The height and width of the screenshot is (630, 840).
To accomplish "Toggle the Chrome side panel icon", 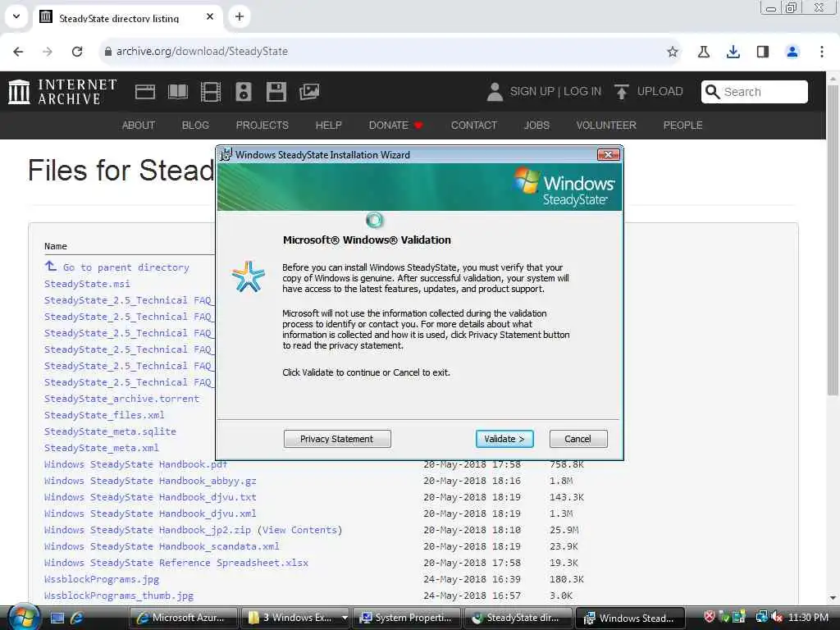I will [x=762, y=52].
